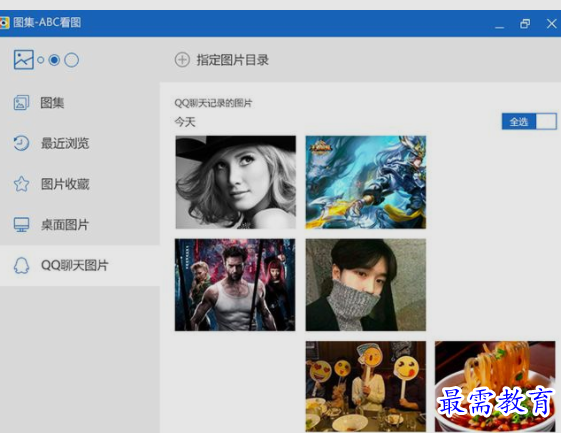
Task: Click the plus icon for adding directory
Action: click(x=182, y=60)
